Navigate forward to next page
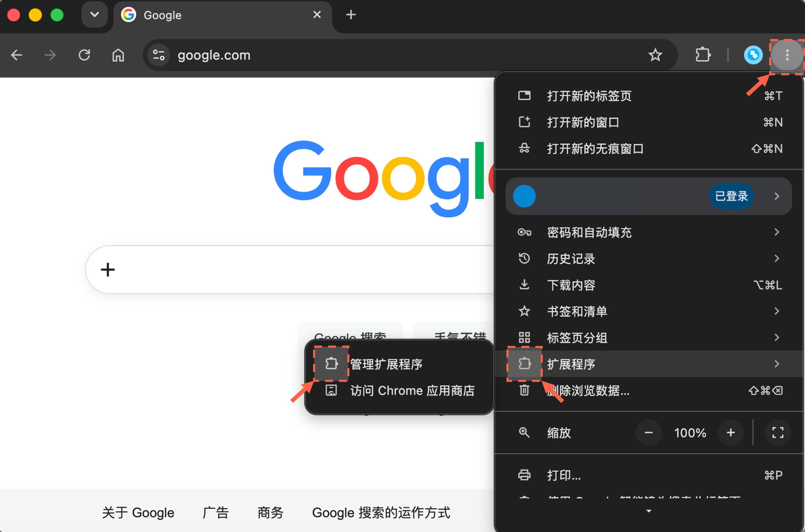This screenshot has height=532, width=805. pos(50,55)
